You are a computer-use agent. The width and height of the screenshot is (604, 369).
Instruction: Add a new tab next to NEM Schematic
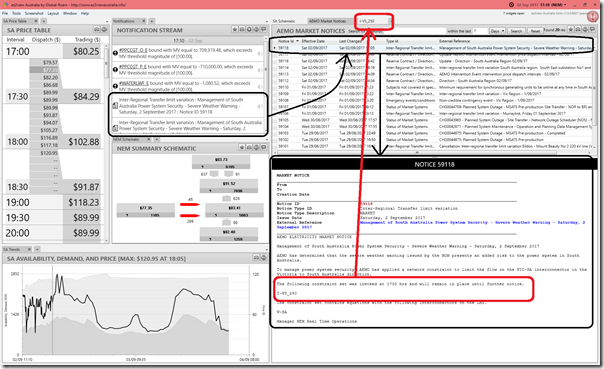[157, 139]
